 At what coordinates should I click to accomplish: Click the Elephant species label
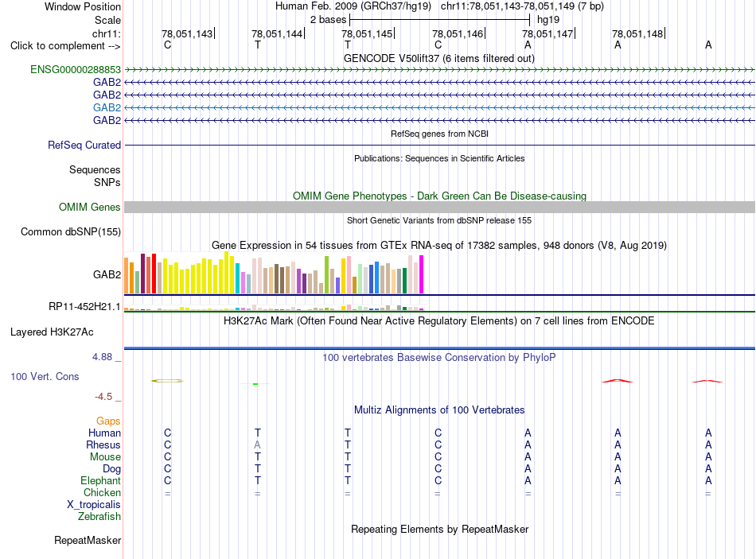100,480
